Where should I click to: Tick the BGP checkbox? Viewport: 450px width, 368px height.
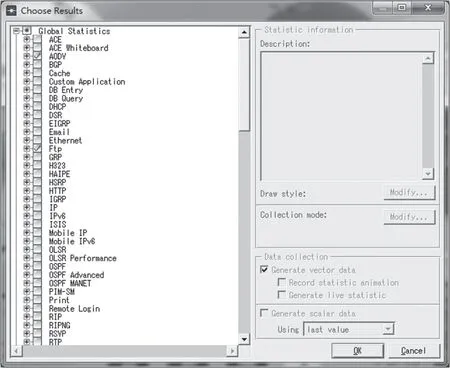click(x=37, y=64)
